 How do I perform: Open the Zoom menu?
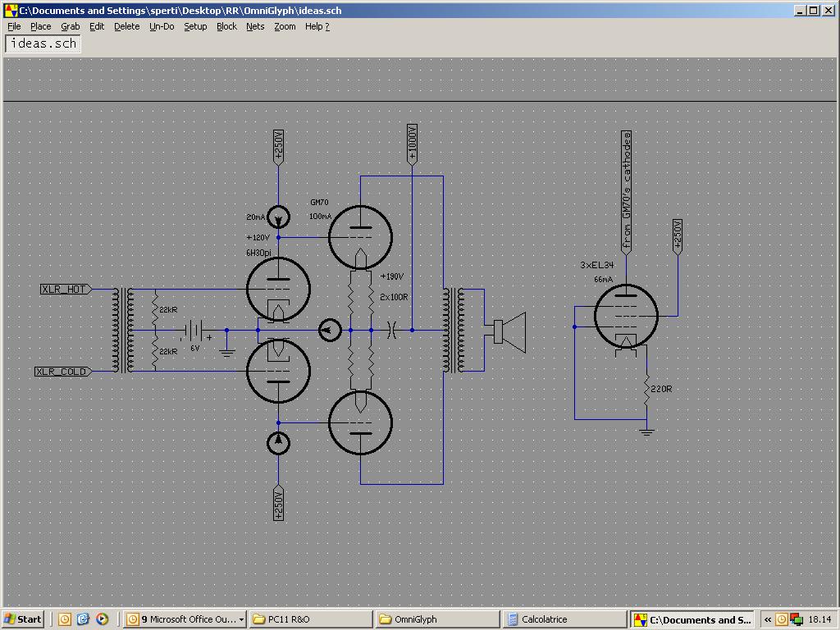[x=285, y=26]
